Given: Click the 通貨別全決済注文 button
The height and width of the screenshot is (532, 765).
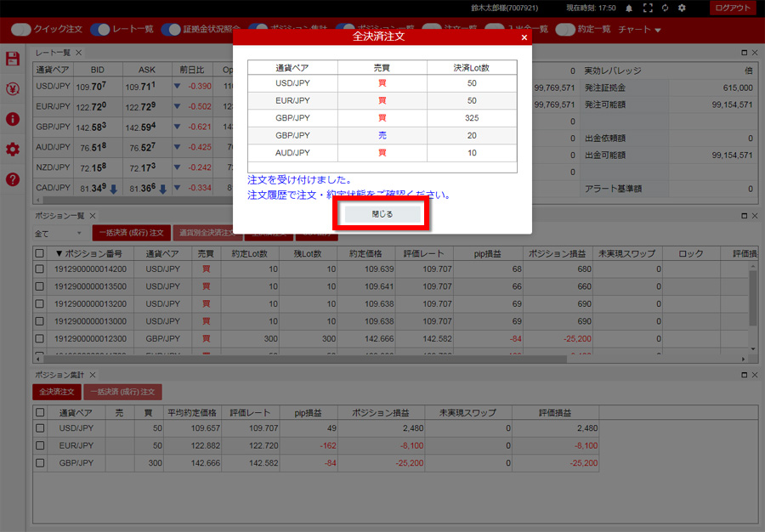Looking at the screenshot, I should (207, 233).
